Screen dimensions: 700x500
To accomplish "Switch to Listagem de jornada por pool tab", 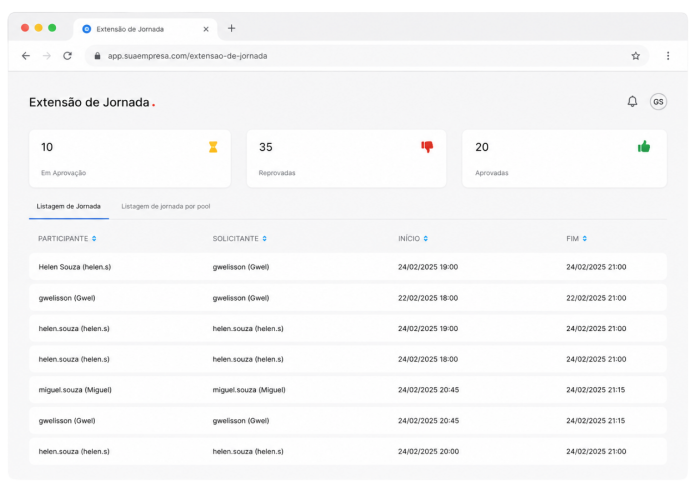I will point(166,206).
